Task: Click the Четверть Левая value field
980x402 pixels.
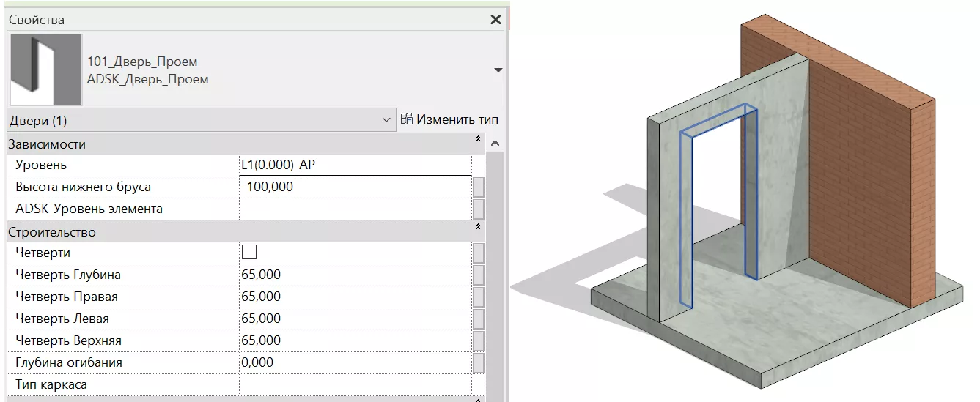Action: 355,319
